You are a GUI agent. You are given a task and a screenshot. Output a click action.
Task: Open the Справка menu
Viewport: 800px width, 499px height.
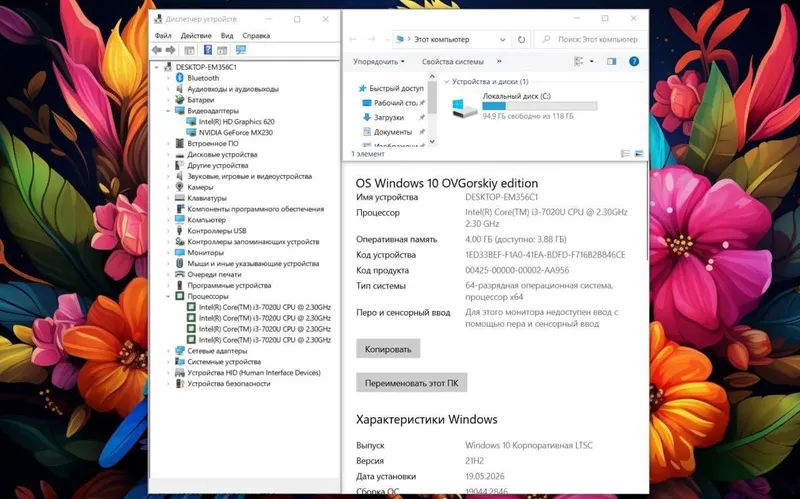[x=256, y=36]
